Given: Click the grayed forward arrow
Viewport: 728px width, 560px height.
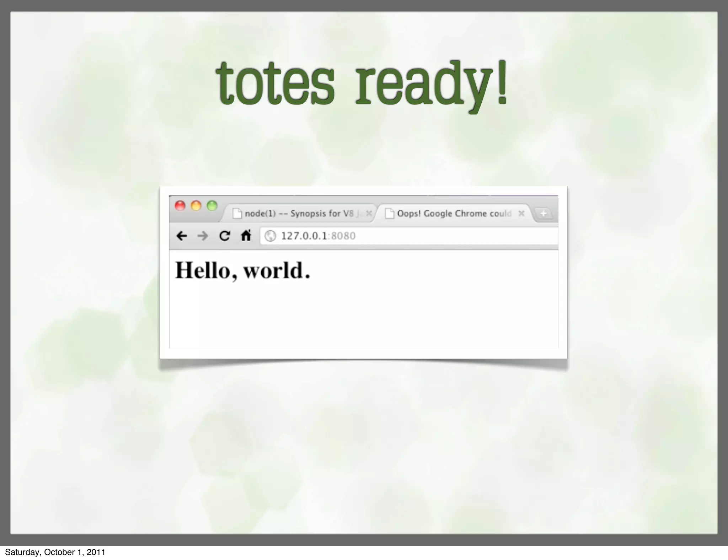Looking at the screenshot, I should point(203,236).
